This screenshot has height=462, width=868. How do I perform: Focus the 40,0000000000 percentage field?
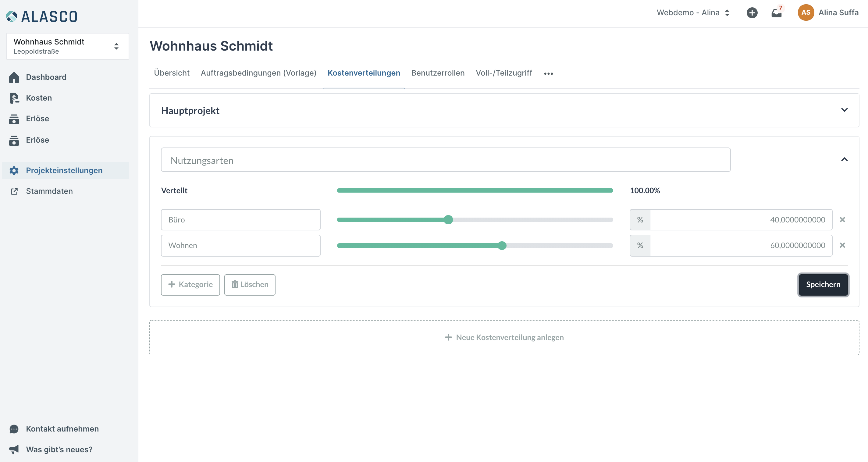pyautogui.click(x=741, y=220)
